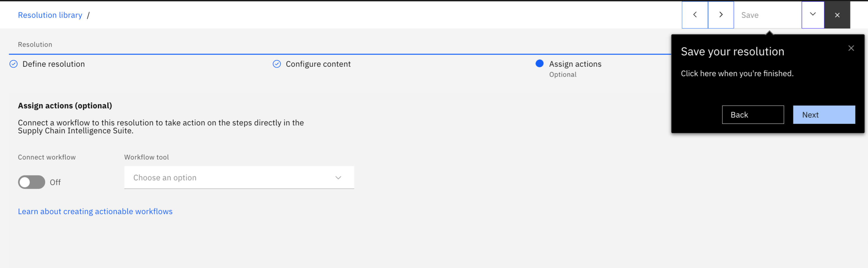Image resolution: width=868 pixels, height=268 pixels.
Task: Select the Resolution tab
Action: point(35,45)
